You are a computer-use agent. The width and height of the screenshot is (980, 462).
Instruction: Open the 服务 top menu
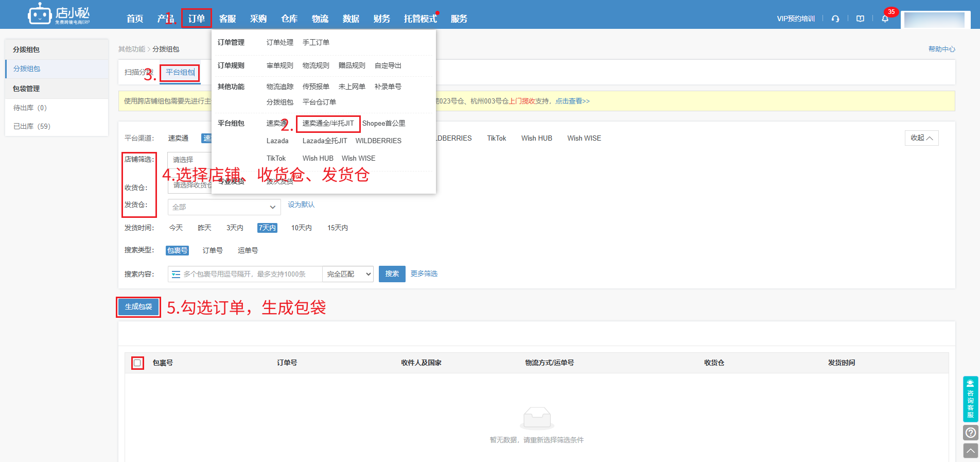click(x=459, y=19)
